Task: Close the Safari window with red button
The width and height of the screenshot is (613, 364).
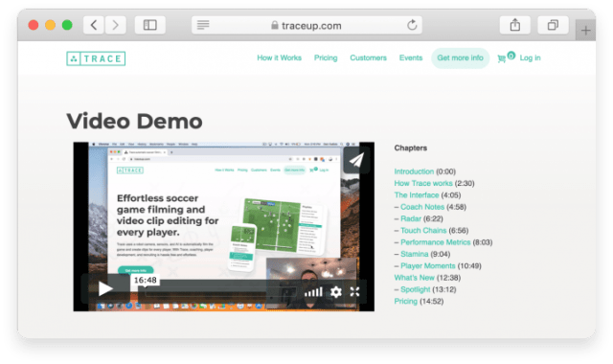Action: [x=34, y=26]
